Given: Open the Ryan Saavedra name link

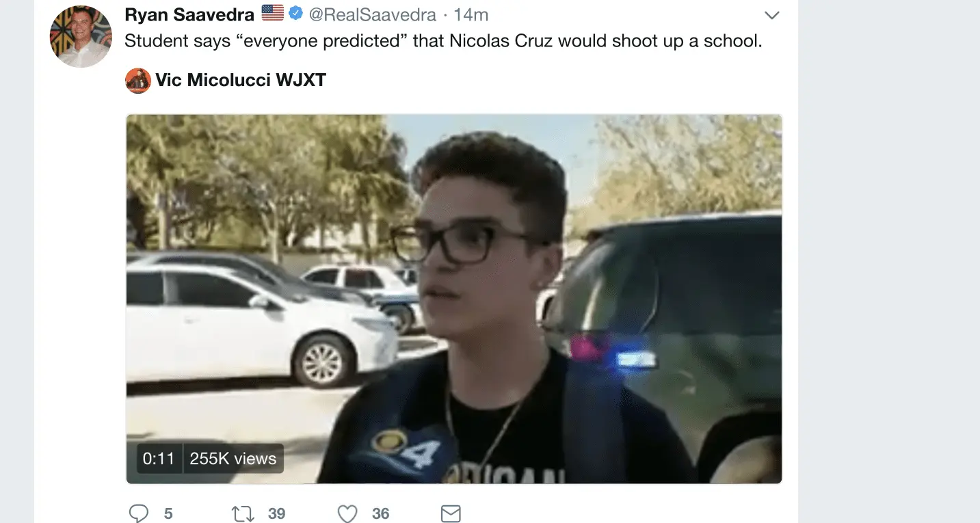Looking at the screenshot, I should [189, 14].
